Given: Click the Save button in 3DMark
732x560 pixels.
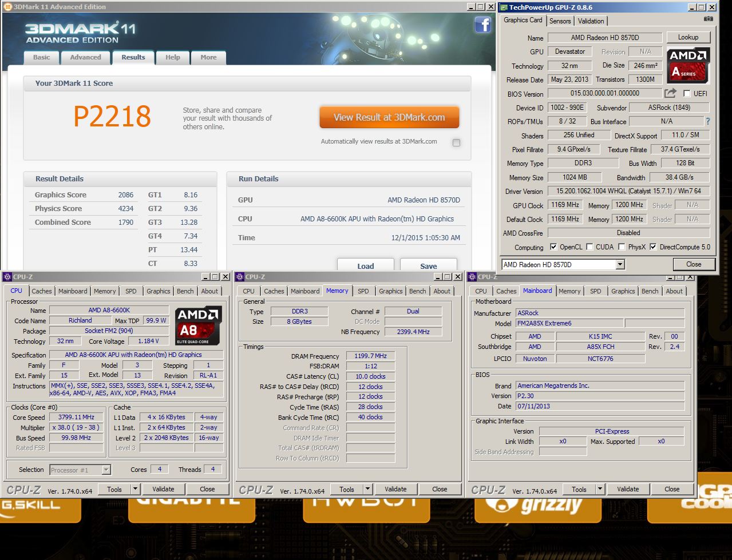Looking at the screenshot, I should pos(428,265).
